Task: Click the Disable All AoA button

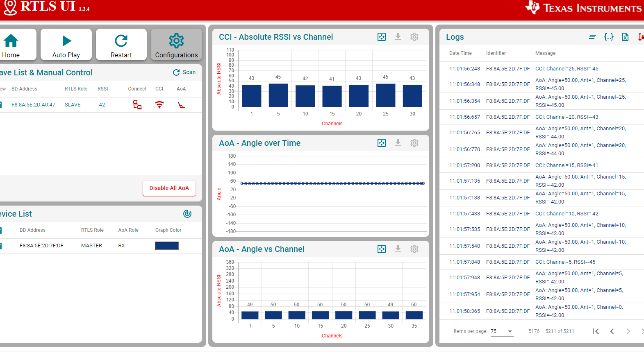Action: pyautogui.click(x=169, y=188)
